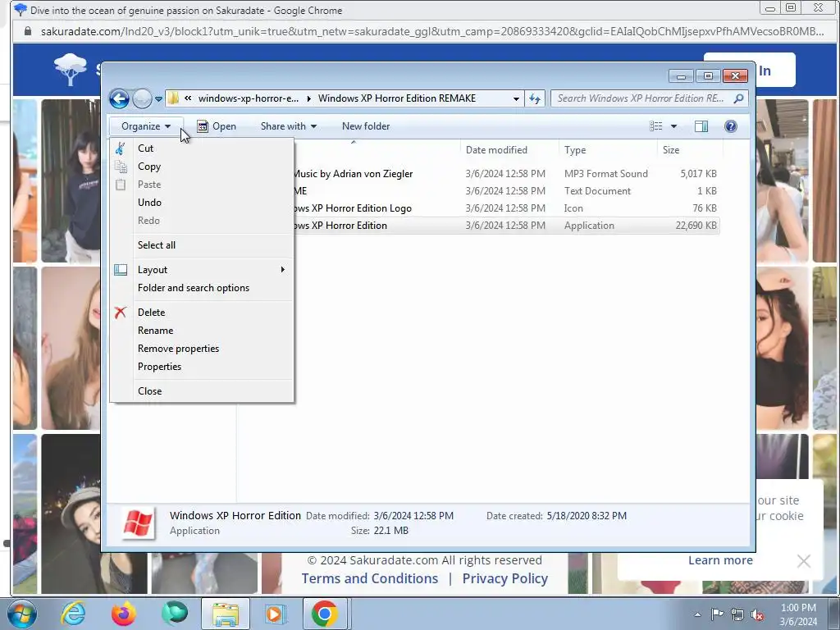Dismiss the cookie notice X icon
The image size is (840, 630).
(803, 561)
